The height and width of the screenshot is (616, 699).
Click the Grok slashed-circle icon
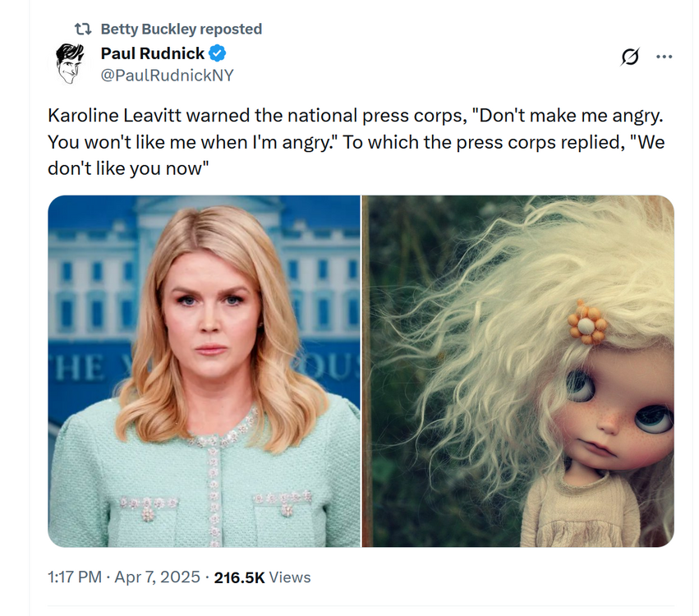tap(630, 57)
